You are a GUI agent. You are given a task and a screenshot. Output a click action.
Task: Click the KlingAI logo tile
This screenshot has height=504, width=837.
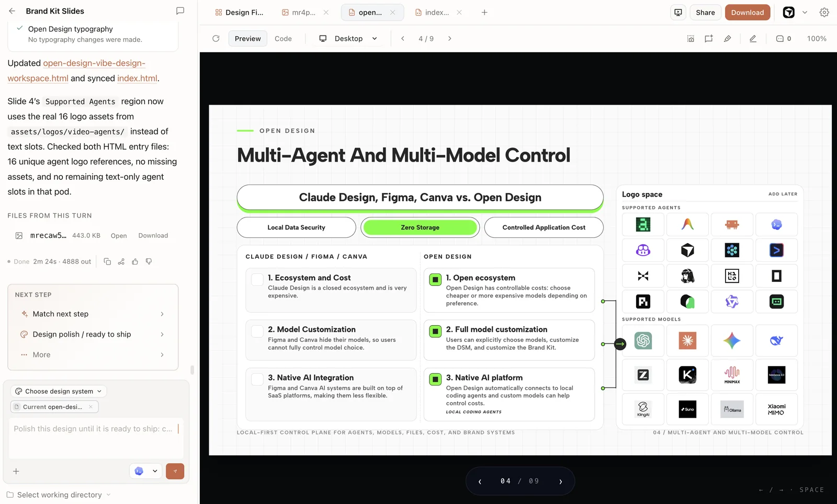click(x=643, y=409)
